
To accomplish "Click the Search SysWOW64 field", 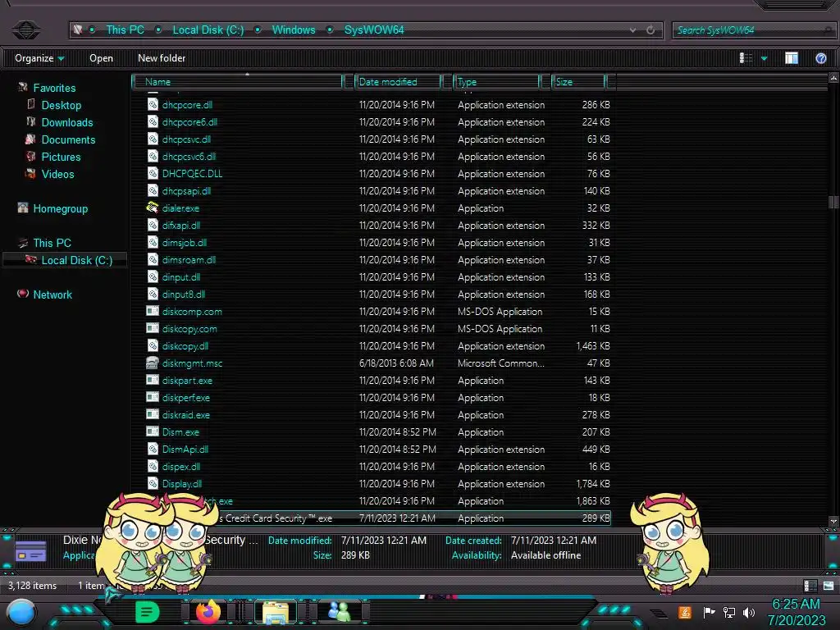I will tap(753, 30).
